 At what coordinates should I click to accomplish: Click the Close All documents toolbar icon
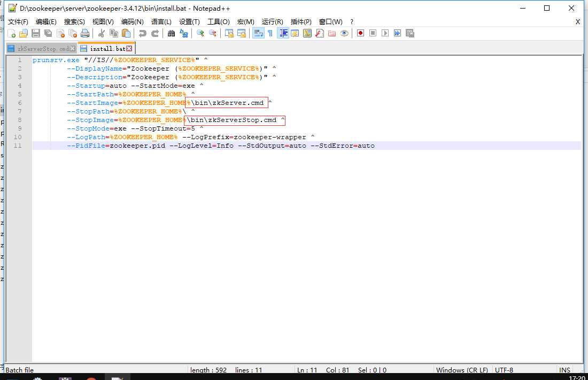pyautogui.click(x=73, y=33)
